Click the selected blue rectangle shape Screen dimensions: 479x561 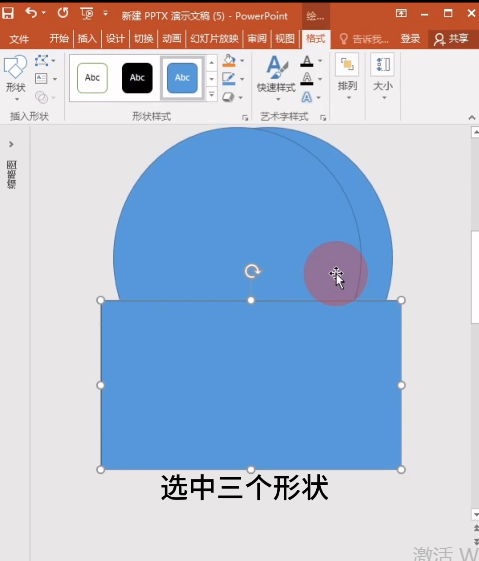[x=251, y=385]
